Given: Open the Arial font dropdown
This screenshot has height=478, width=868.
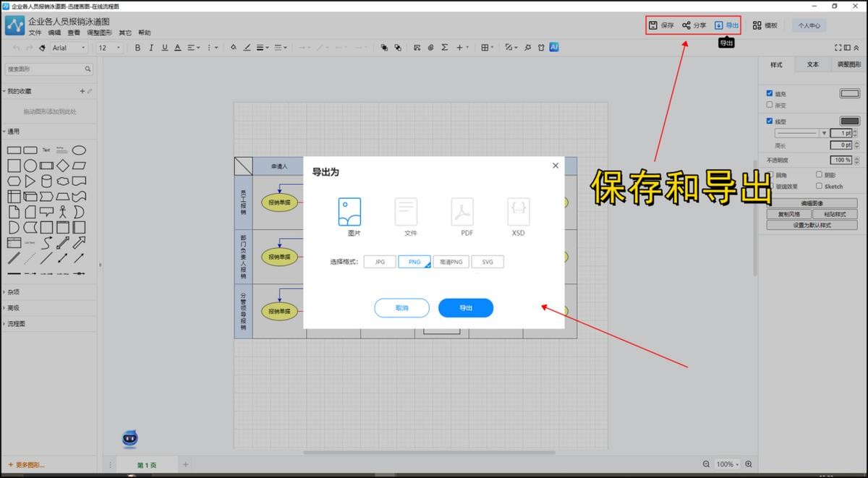Looking at the screenshot, I should click(x=69, y=48).
